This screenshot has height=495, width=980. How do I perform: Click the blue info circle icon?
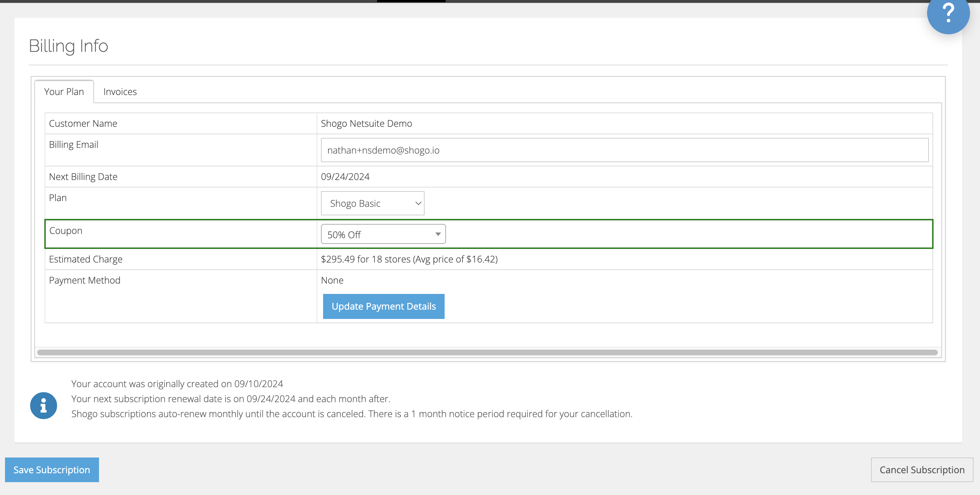[44, 406]
